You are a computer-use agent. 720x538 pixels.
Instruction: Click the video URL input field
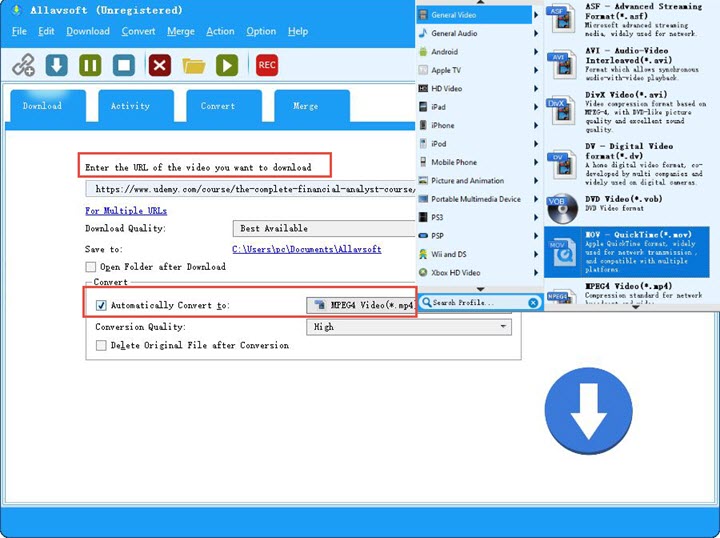point(251,189)
